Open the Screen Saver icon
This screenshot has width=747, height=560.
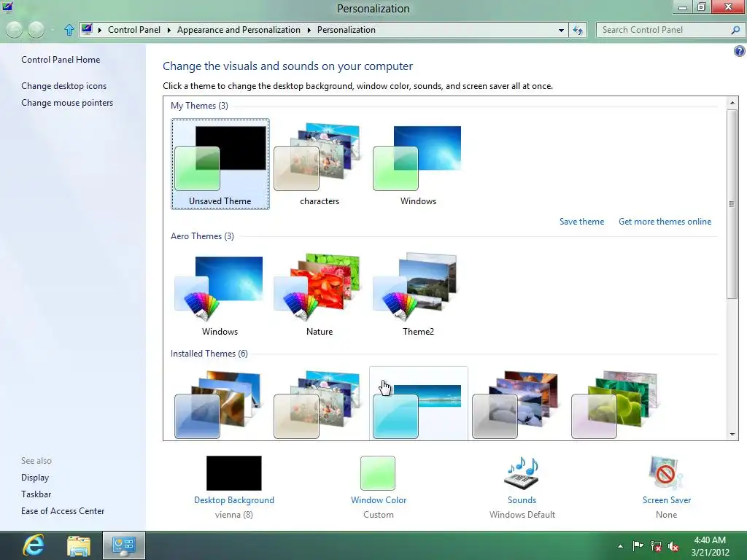pos(666,472)
